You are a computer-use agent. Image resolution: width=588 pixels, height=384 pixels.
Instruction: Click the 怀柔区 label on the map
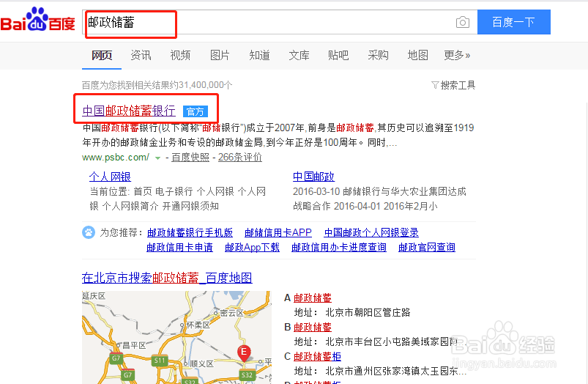tap(198, 325)
